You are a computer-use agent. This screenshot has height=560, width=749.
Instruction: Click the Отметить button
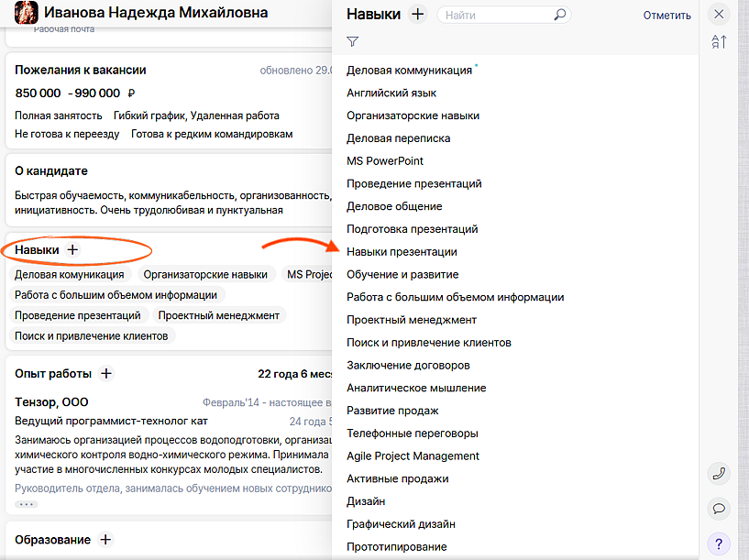[666, 16]
